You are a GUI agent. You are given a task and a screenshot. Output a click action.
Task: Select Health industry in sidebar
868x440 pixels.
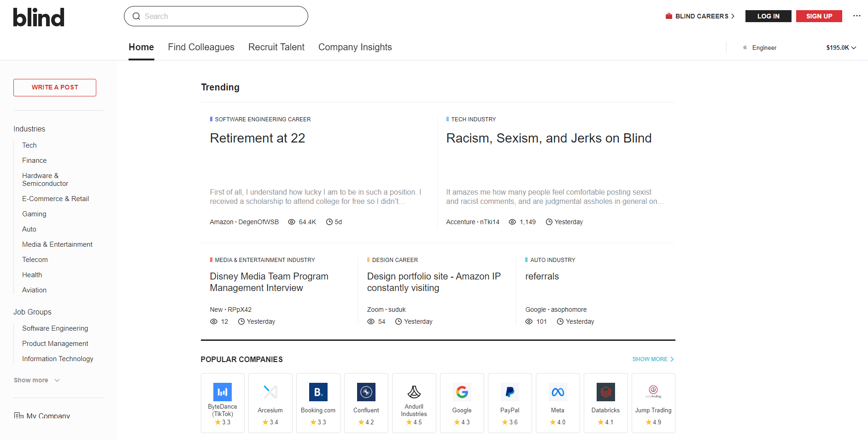coord(32,275)
